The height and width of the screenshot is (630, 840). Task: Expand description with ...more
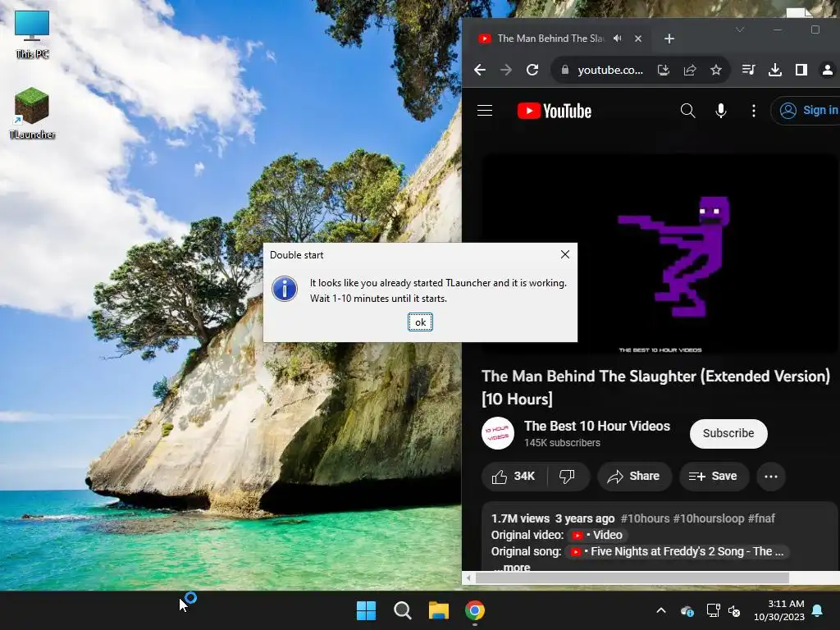512,567
